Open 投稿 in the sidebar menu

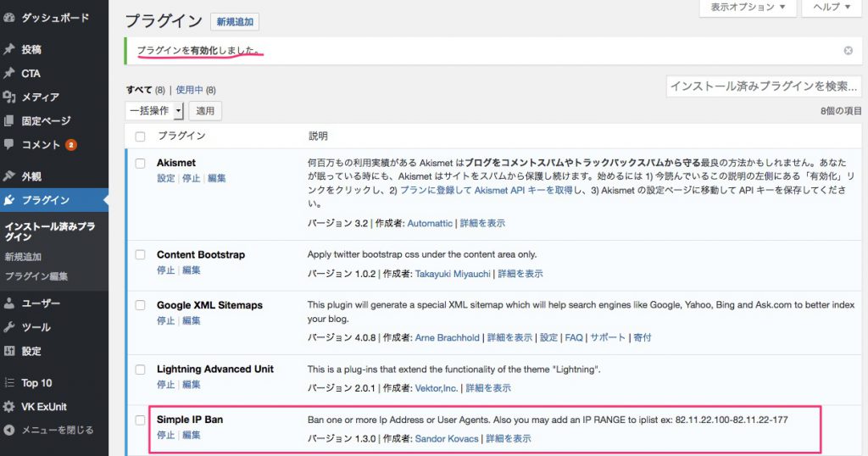[x=31, y=49]
